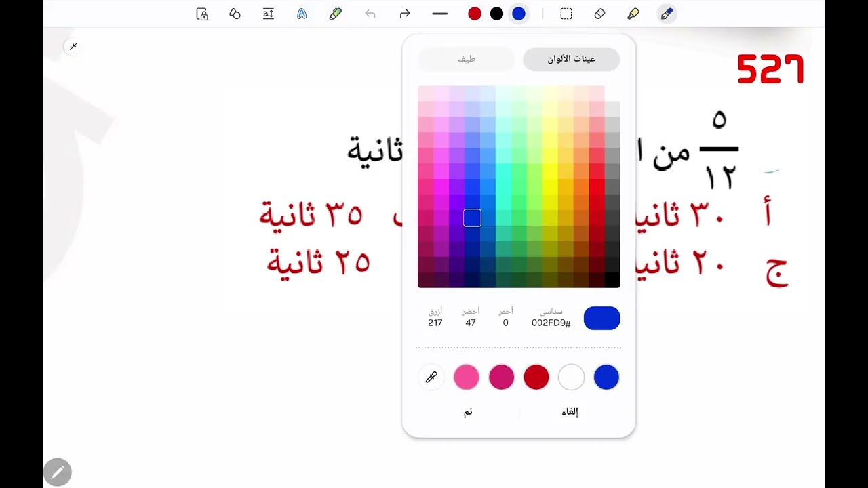The height and width of the screenshot is (488, 868).
Task: Switch to the طيف spectrum tab
Action: tap(466, 59)
